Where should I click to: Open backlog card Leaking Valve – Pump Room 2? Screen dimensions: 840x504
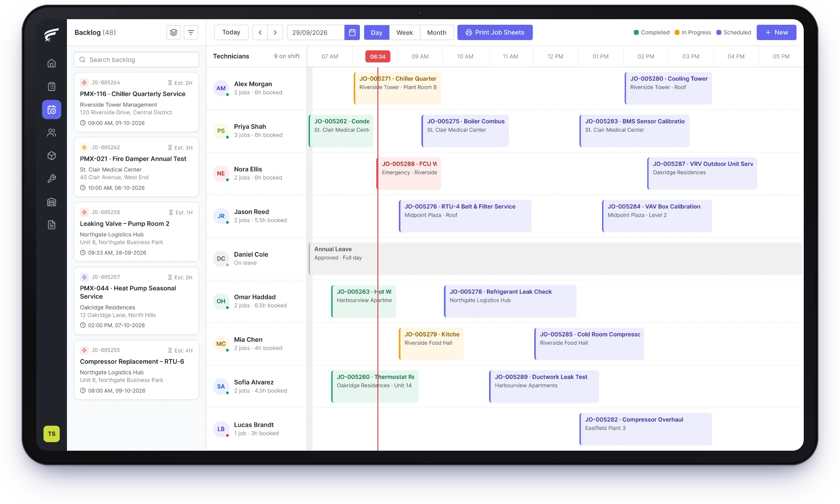(x=136, y=232)
